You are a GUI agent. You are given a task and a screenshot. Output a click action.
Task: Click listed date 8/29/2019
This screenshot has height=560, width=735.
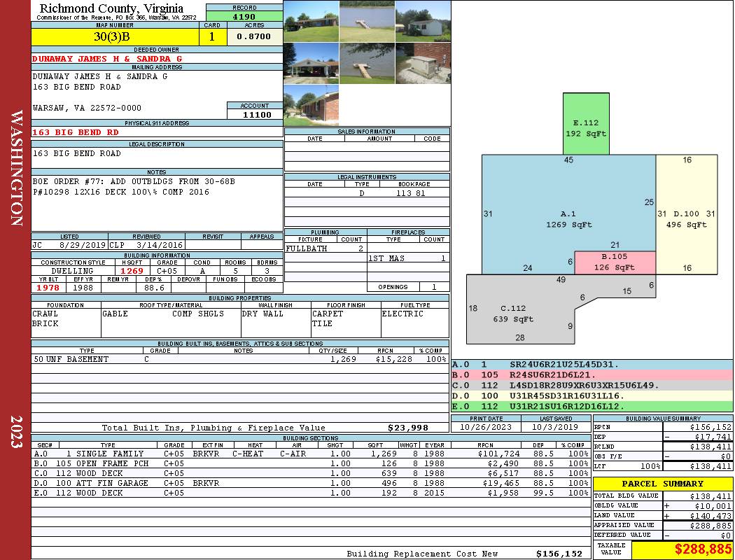[83, 244]
